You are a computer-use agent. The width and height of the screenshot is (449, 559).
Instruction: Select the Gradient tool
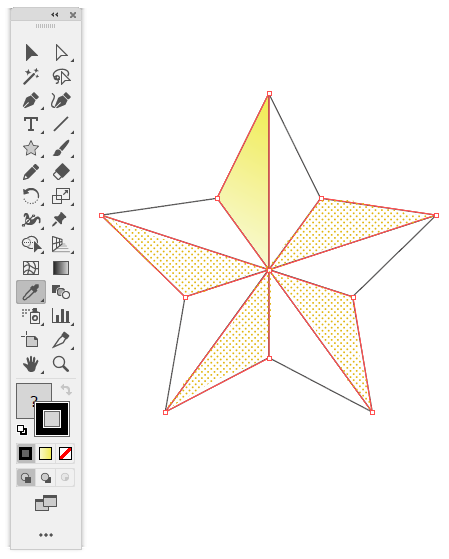click(61, 268)
